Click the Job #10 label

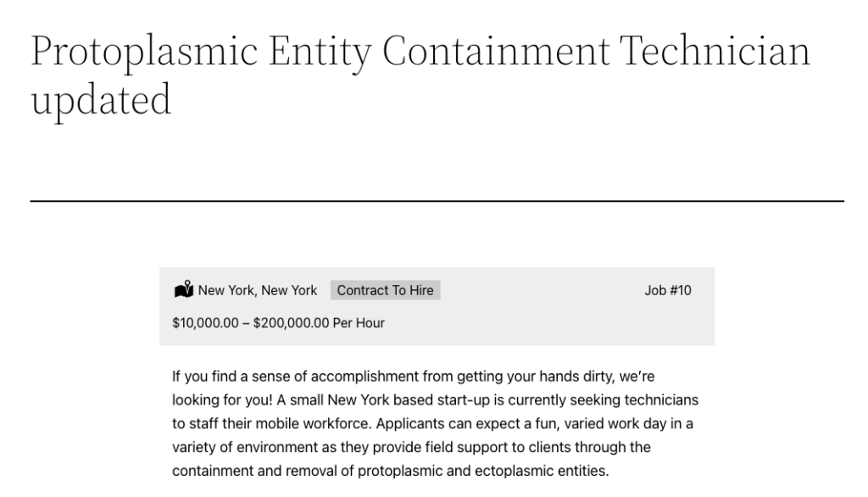668,290
